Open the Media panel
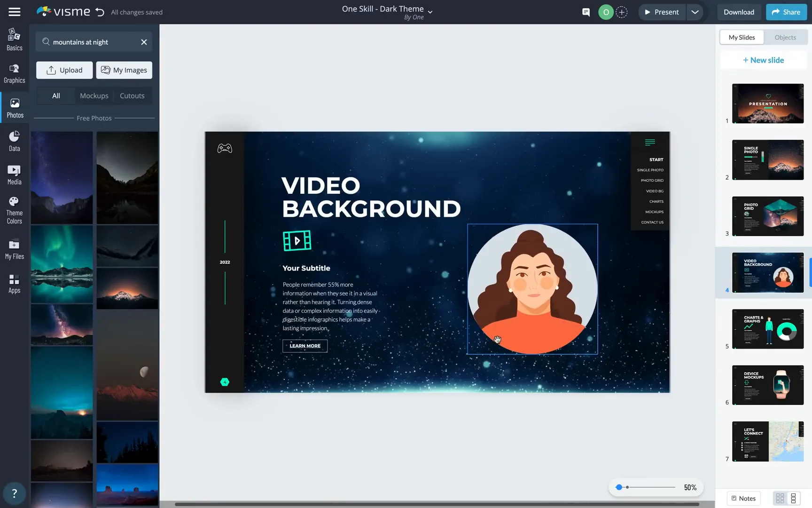812x508 pixels. point(14,174)
